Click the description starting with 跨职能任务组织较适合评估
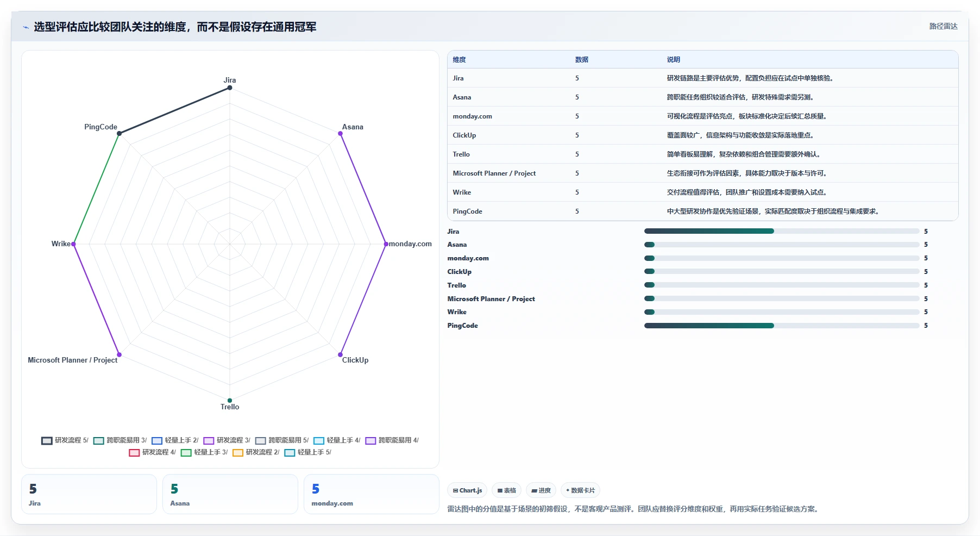This screenshot has width=980, height=536. 740,97
